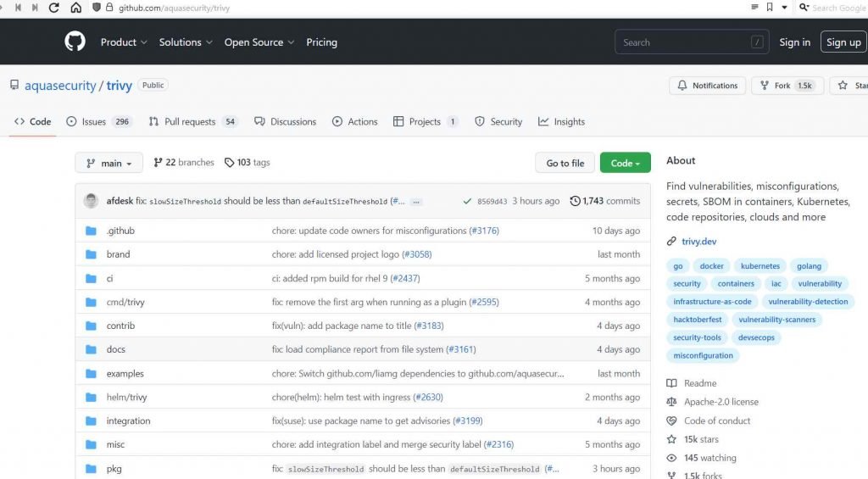Switch to the Issues tab

(x=99, y=122)
